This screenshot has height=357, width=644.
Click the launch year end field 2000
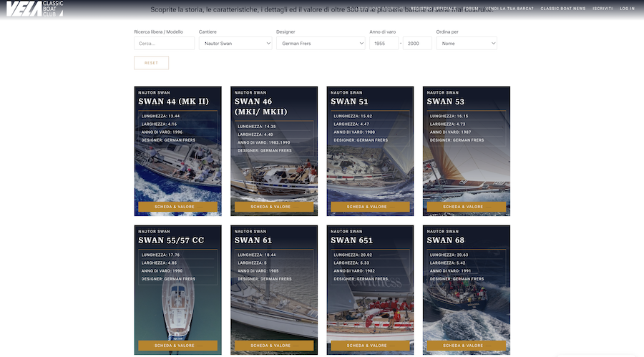(x=417, y=44)
